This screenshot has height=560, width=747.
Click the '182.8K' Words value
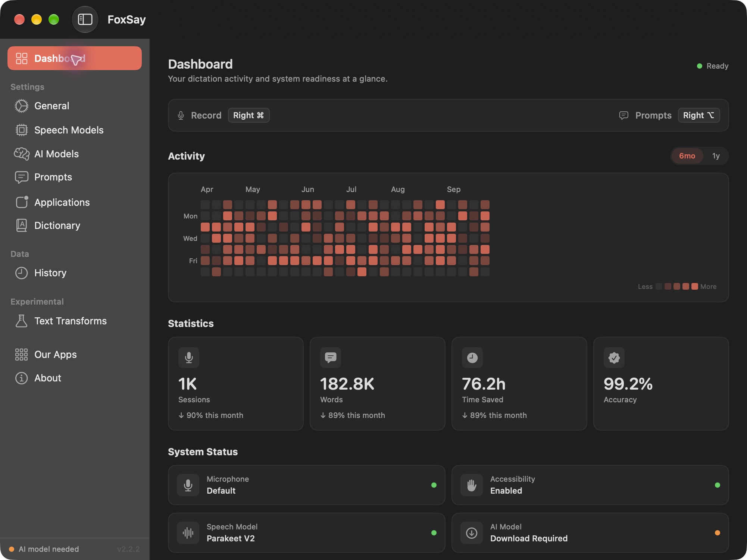(347, 384)
